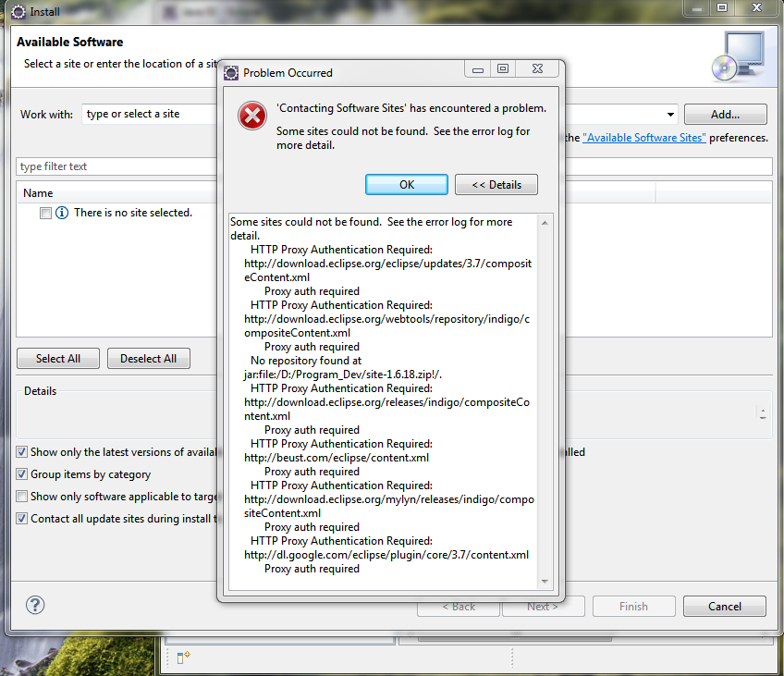Enable 'Show only software applicable to target' checkbox
The height and width of the screenshot is (676, 784).
coord(21,496)
